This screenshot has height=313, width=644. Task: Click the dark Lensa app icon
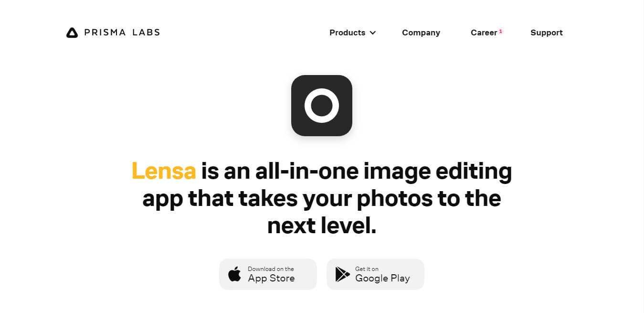click(322, 106)
